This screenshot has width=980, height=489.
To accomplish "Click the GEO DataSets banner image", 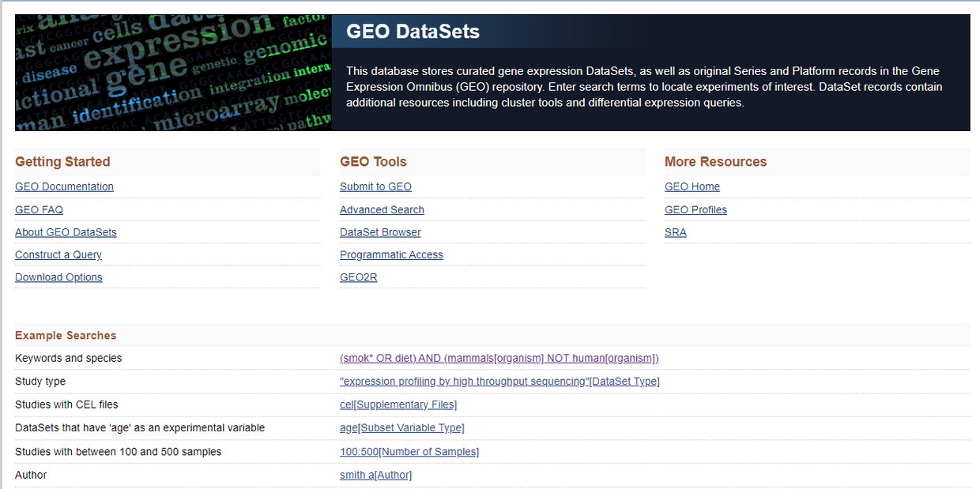I will [171, 72].
